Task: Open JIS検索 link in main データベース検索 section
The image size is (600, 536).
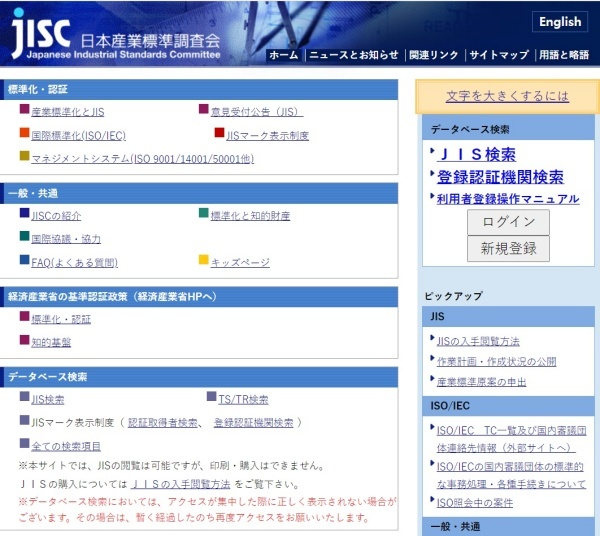Action: click(x=47, y=399)
